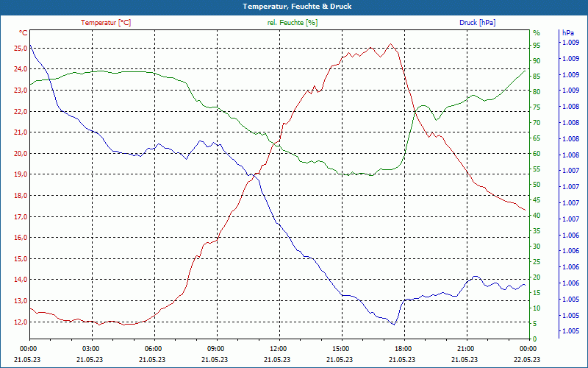The width and height of the screenshot is (588, 368).
Task: Click the '06:00' time axis label
Action: (x=153, y=348)
